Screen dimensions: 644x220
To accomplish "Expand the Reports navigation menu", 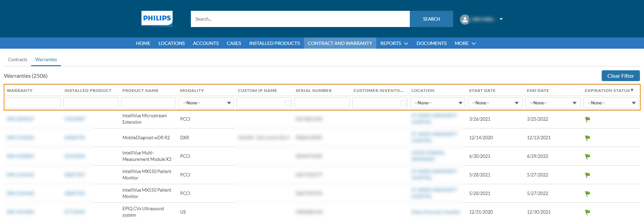I will pos(394,43).
